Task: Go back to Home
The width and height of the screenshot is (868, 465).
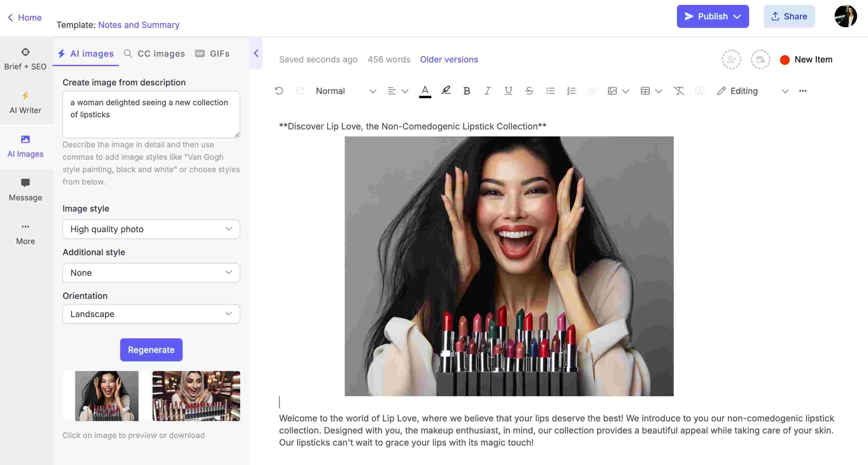Action: [25, 18]
